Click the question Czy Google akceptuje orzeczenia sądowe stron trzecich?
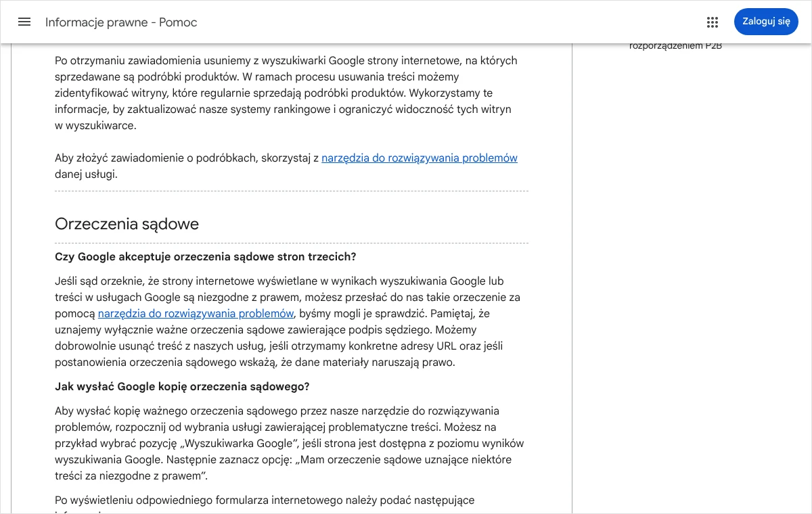This screenshot has width=812, height=514. 206,257
